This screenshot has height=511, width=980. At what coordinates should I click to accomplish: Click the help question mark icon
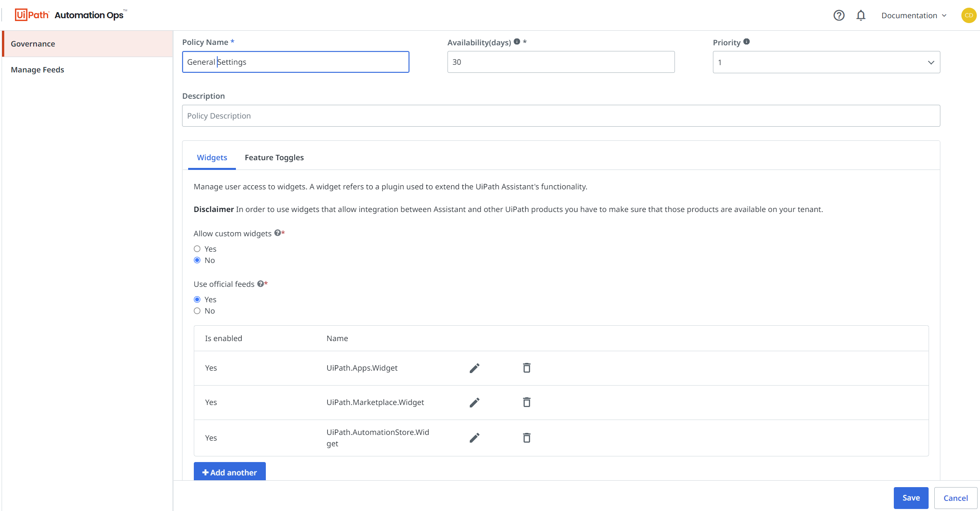[839, 15]
